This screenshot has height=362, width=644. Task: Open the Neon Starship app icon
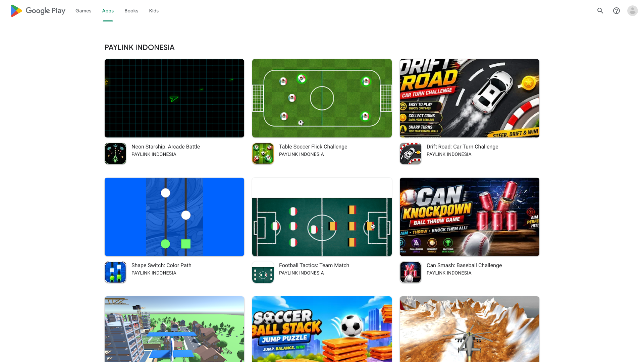pos(115,154)
